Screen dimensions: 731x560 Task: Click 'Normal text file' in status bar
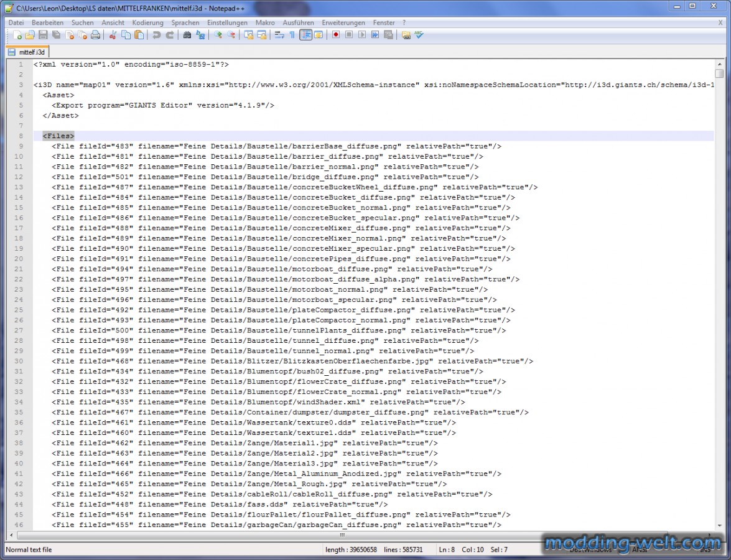click(x=29, y=550)
